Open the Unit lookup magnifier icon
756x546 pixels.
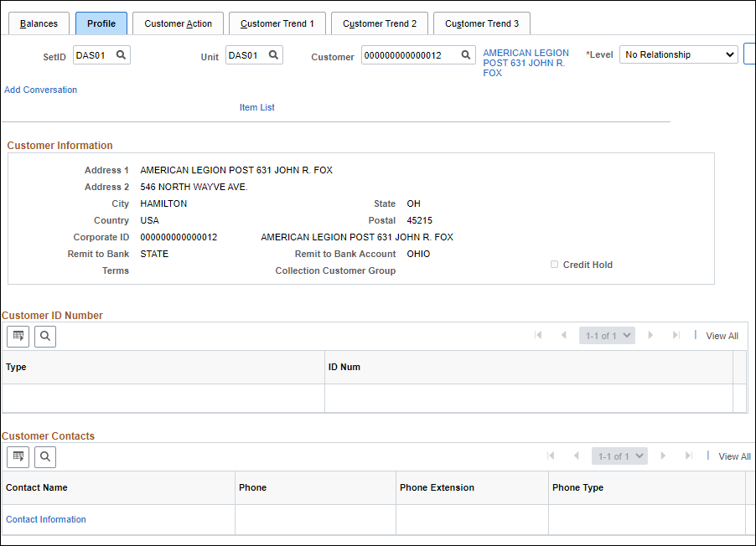[273, 55]
